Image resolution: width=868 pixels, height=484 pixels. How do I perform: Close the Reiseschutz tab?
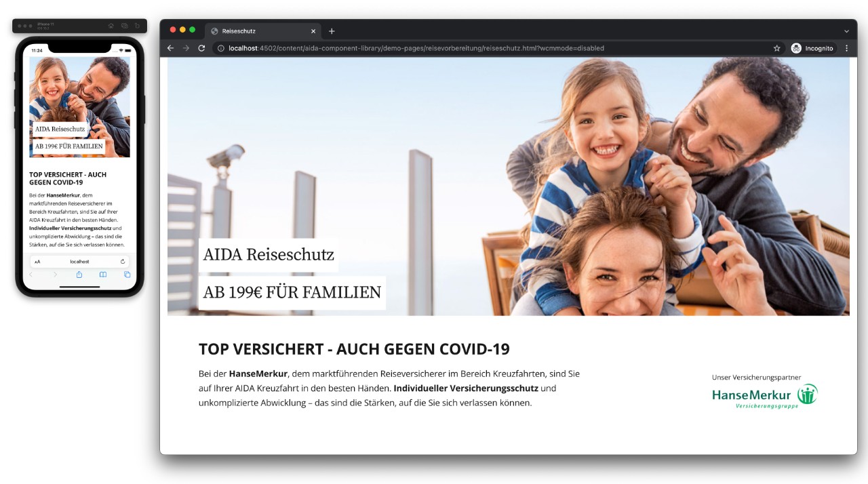pos(313,31)
